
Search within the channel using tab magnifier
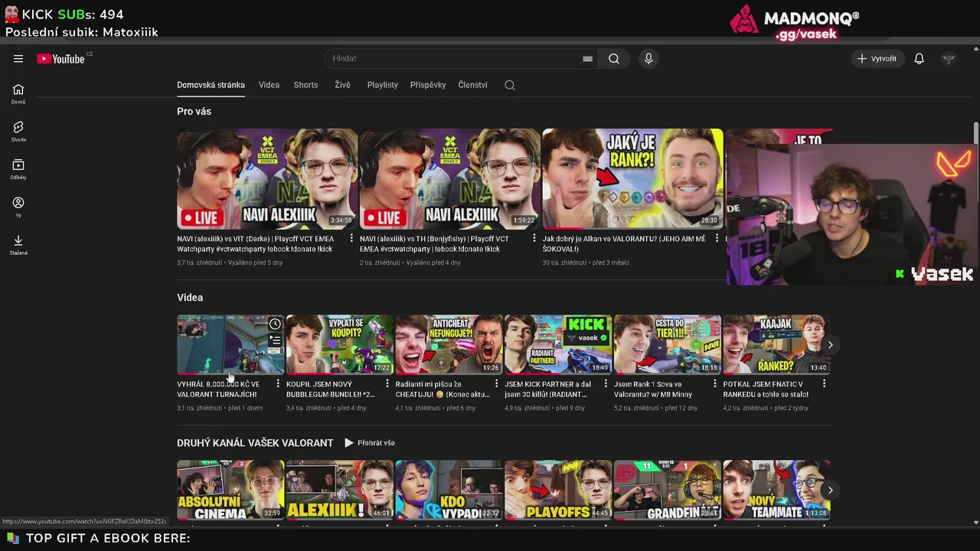(510, 85)
